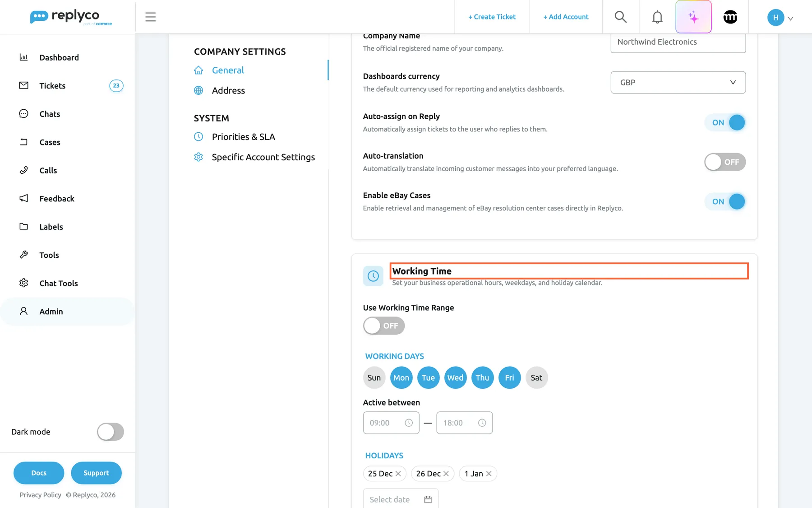Viewport: 812px width, 508px height.
Task: Click the round black 'm' logo icon
Action: coord(730,17)
